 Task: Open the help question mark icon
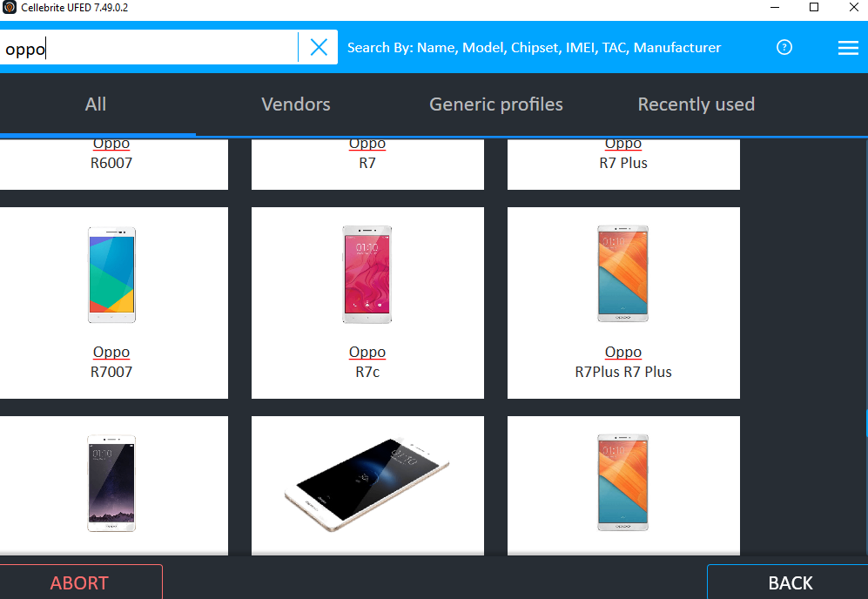784,48
